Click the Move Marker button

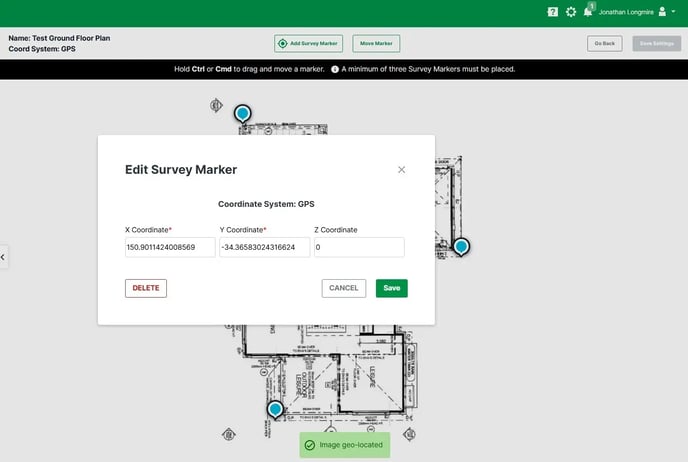pos(376,44)
